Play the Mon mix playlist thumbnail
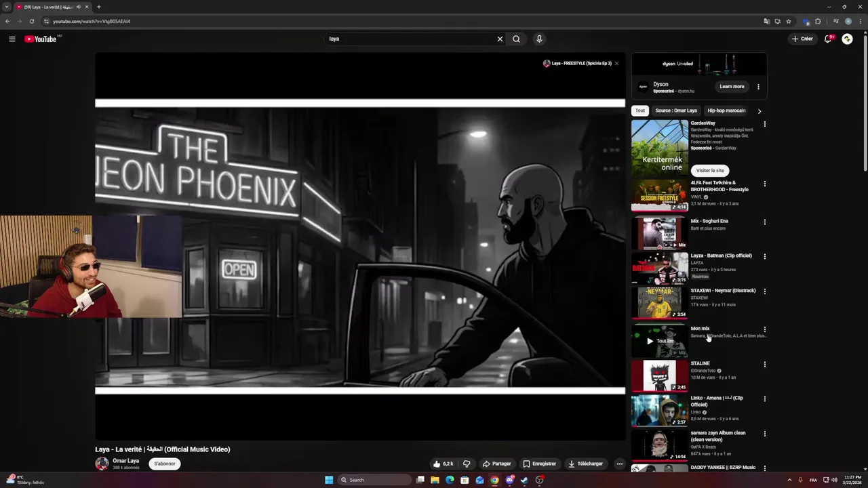Viewport: 868px width, 488px height. tap(660, 341)
